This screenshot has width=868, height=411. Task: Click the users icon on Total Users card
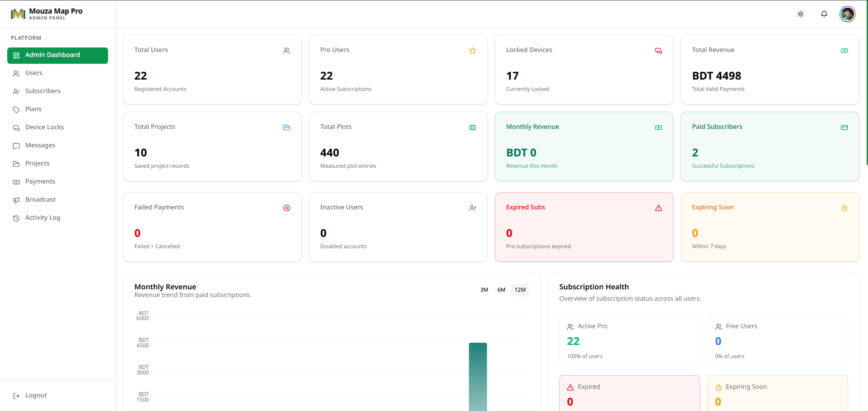point(287,51)
